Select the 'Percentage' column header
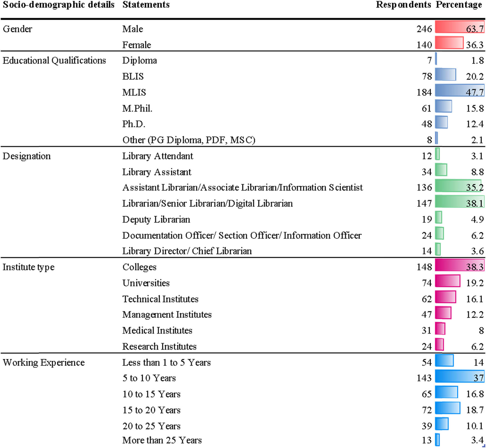Image resolution: width=486 pixels, height=448 pixels. pyautogui.click(x=459, y=5)
